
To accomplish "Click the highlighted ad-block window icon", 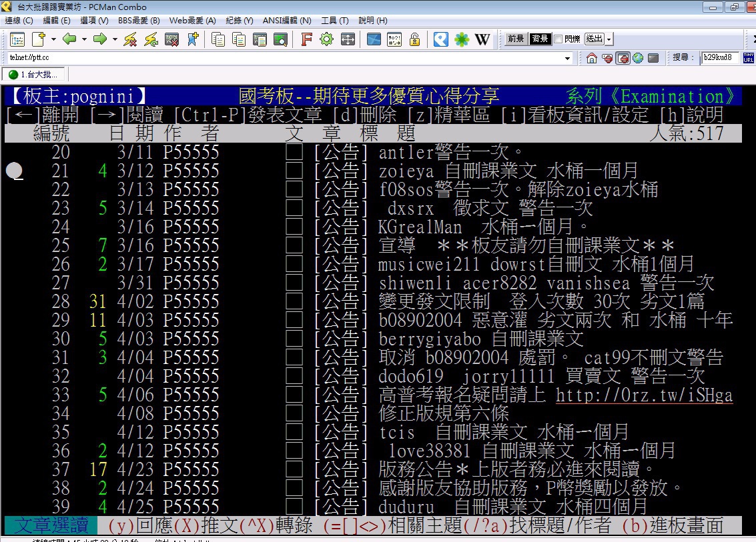I will pos(623,58).
